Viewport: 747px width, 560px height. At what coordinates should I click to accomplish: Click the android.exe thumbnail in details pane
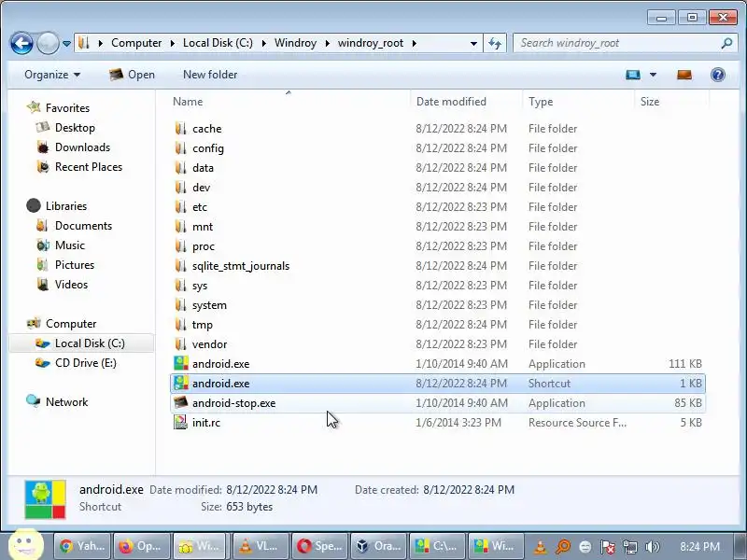pyautogui.click(x=45, y=499)
